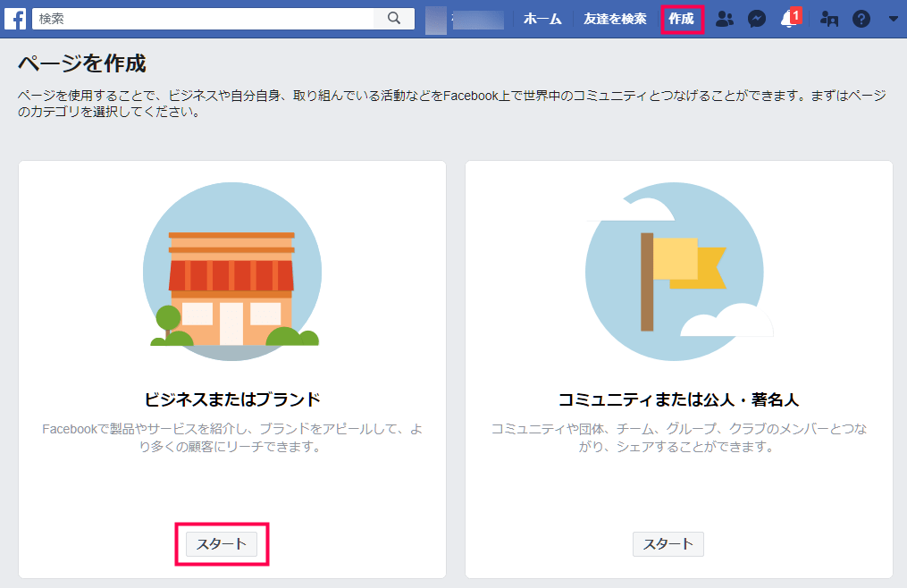
Task: Click the ホーム menu item
Action: click(542, 19)
